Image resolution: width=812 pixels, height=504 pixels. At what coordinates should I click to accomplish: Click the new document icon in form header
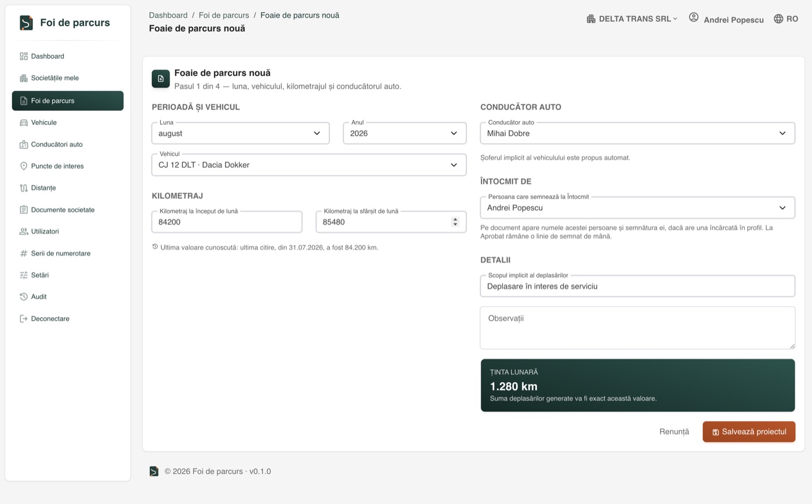coord(161,79)
